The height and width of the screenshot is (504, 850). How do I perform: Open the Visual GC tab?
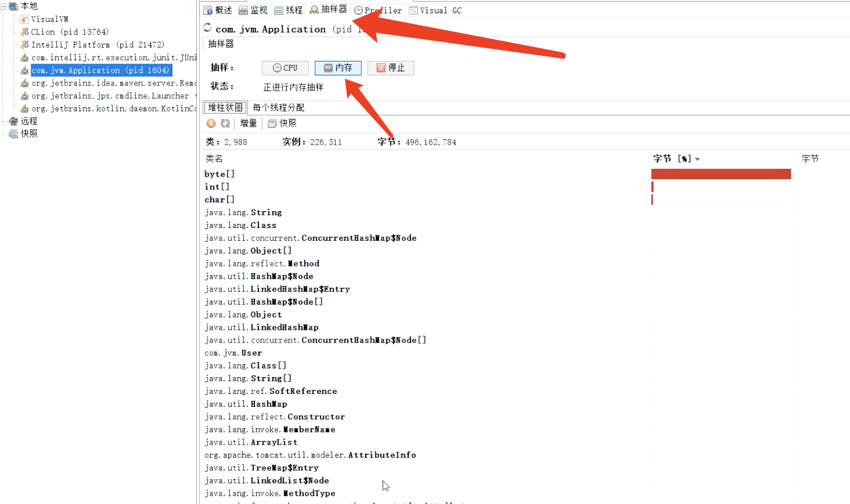[435, 10]
